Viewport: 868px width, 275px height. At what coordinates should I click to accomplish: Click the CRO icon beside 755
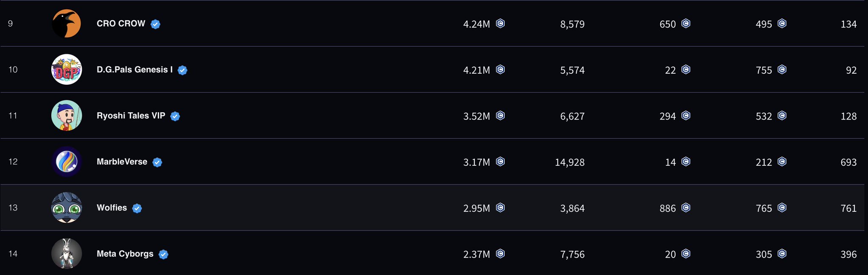[782, 69]
